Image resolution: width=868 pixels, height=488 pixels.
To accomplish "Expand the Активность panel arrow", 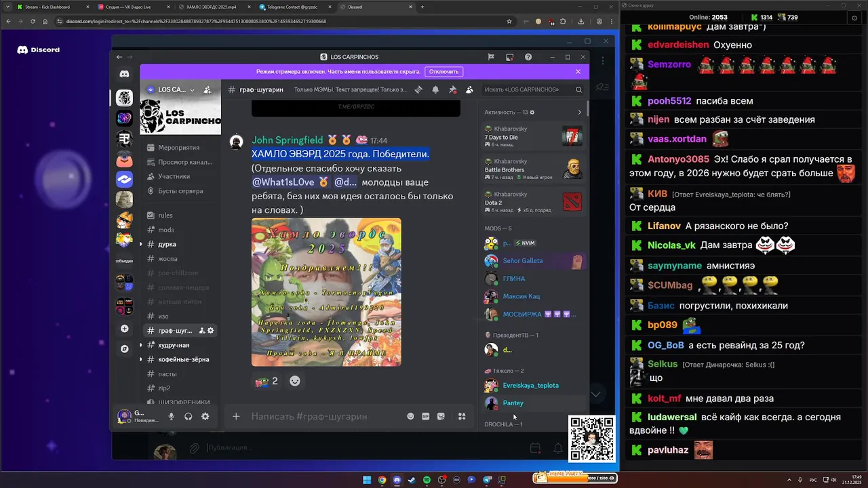I will 579,113.
